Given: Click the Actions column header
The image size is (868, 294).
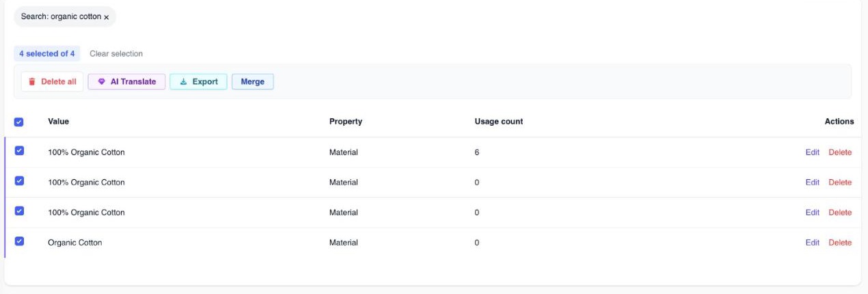Looking at the screenshot, I should (839, 122).
